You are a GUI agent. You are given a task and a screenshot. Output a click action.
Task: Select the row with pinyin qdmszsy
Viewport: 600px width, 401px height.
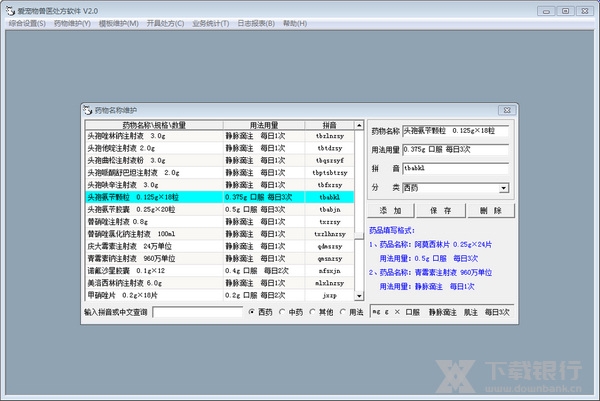tap(220, 246)
